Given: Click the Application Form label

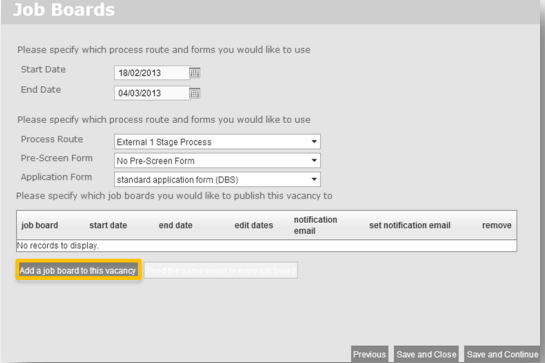Looking at the screenshot, I should (x=56, y=177).
